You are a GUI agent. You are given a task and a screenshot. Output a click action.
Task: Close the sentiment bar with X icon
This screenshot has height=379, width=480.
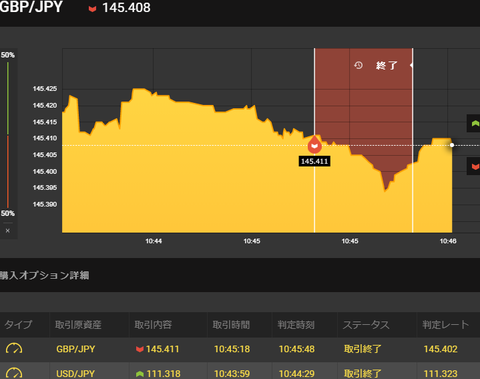click(x=8, y=230)
